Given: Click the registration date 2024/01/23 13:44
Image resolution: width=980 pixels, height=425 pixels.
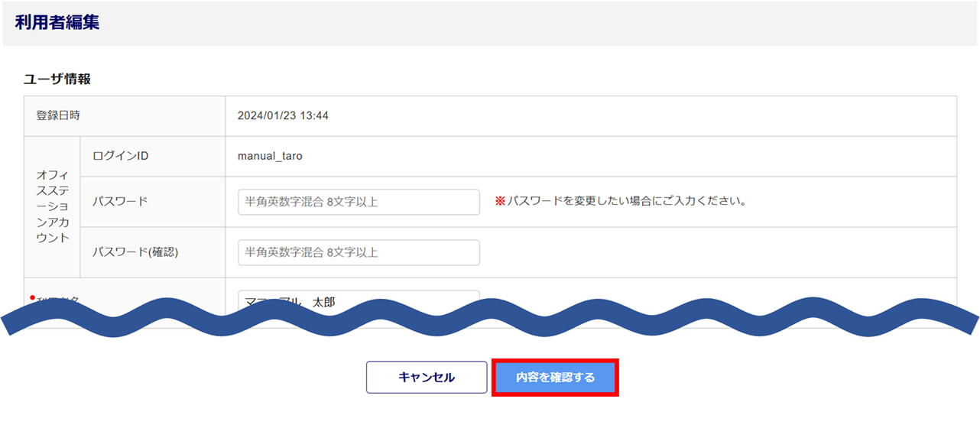Looking at the screenshot, I should pyautogui.click(x=283, y=116).
